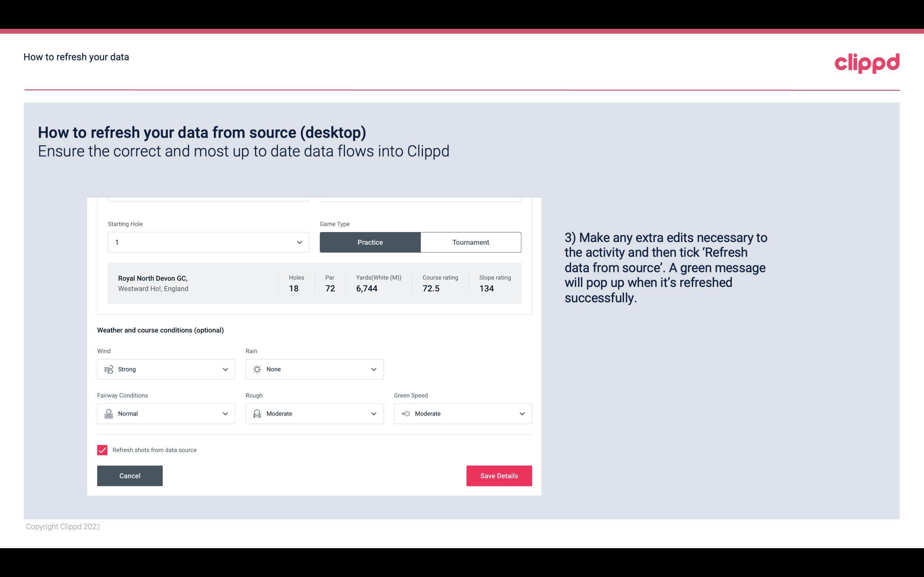Image resolution: width=924 pixels, height=577 pixels.
Task: Expand the Rain condition dropdown
Action: click(373, 369)
